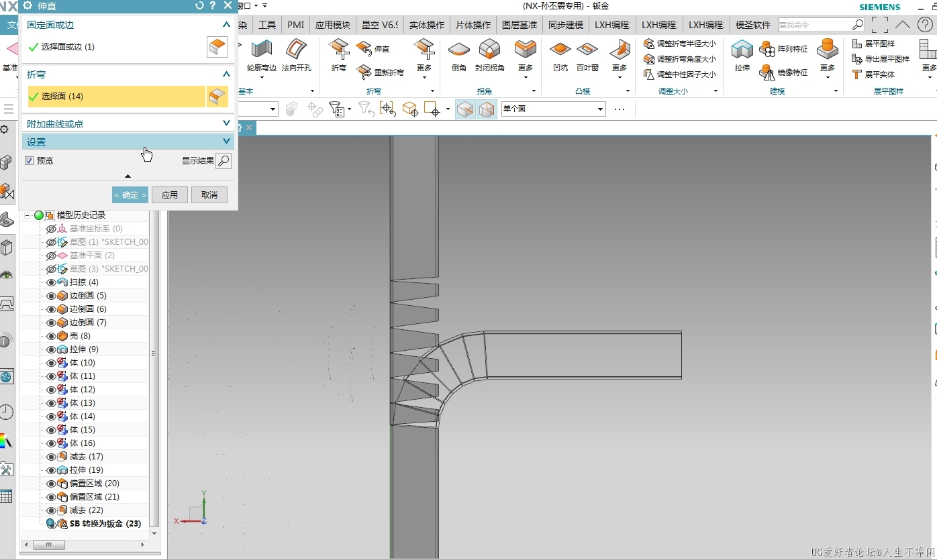Select the 展平图样 flat pattern tool
This screenshot has height=560, width=937.
tap(873, 44)
